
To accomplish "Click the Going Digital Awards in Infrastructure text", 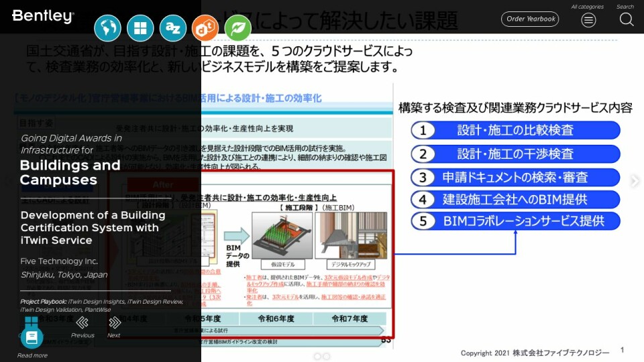I will (72, 144).
